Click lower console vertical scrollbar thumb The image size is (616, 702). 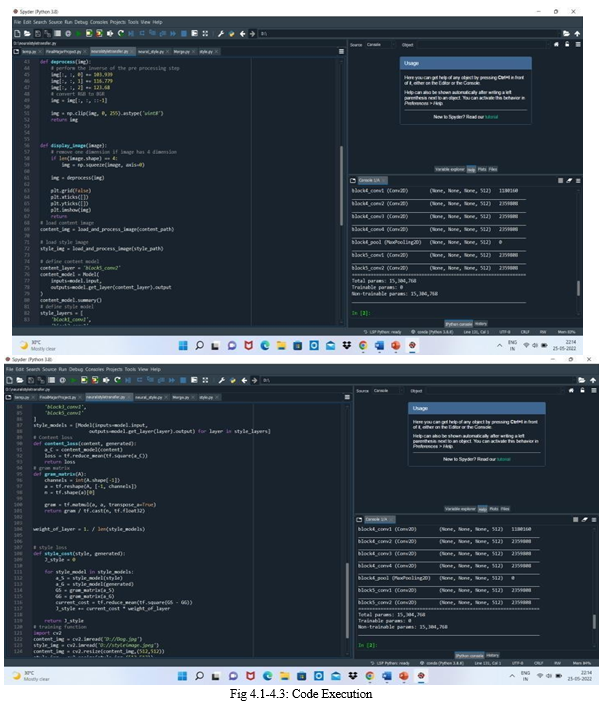click(x=594, y=621)
